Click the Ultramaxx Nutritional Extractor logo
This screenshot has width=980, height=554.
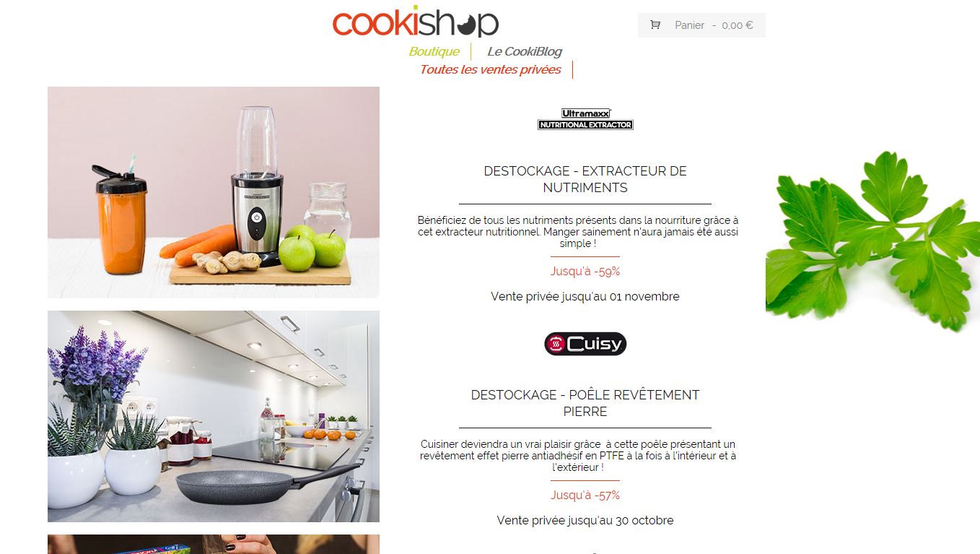(x=585, y=119)
